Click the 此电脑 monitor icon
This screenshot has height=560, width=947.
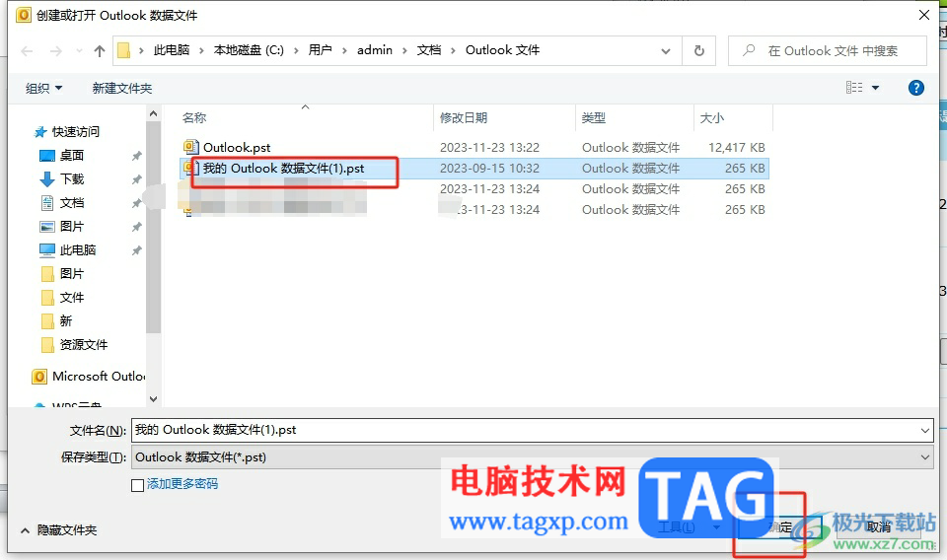(47, 249)
